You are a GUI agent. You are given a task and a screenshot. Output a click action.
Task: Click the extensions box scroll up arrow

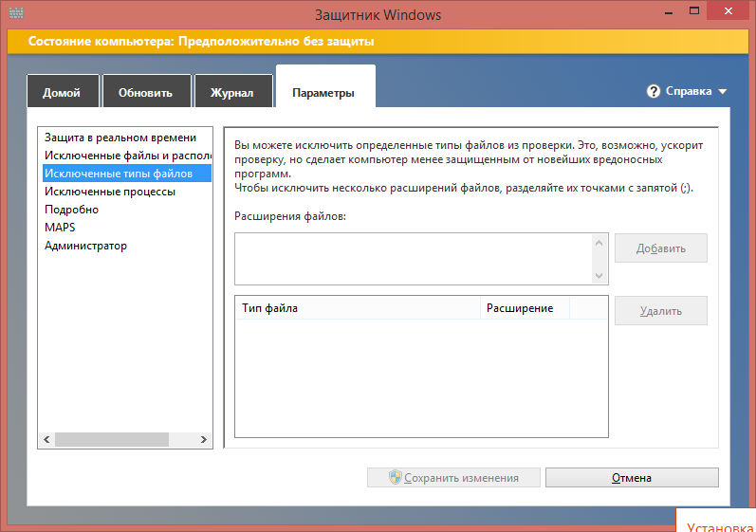(599, 243)
